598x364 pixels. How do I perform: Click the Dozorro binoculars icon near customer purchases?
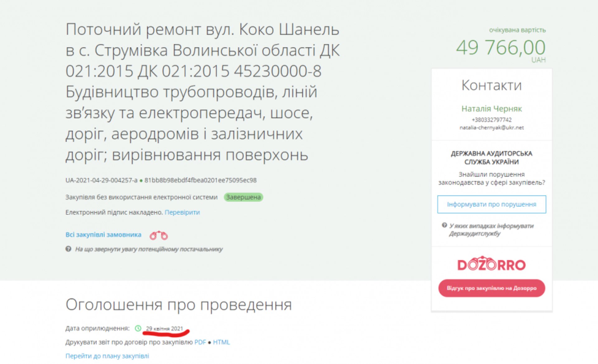pyautogui.click(x=159, y=236)
